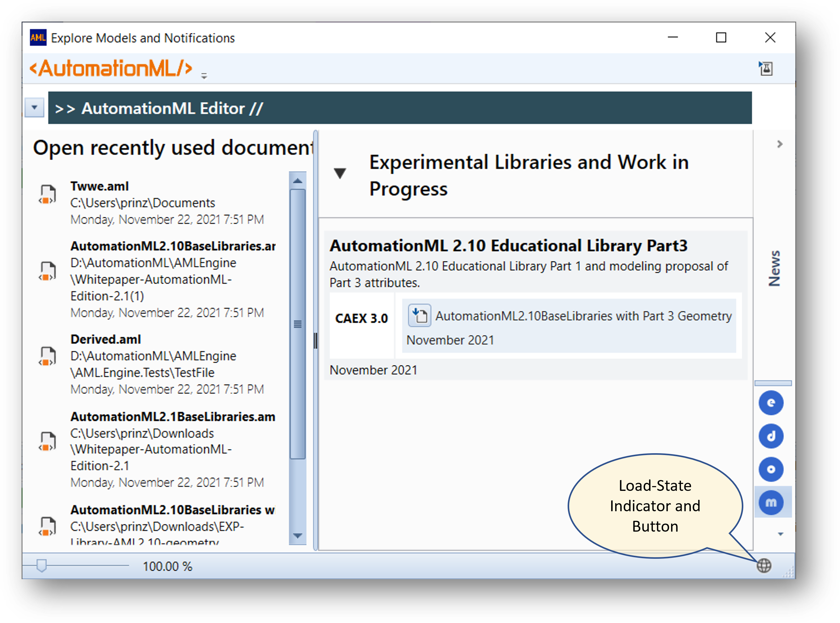Click the file icon beside Derived.aml
This screenshot has width=840, height=623.
[x=47, y=356]
